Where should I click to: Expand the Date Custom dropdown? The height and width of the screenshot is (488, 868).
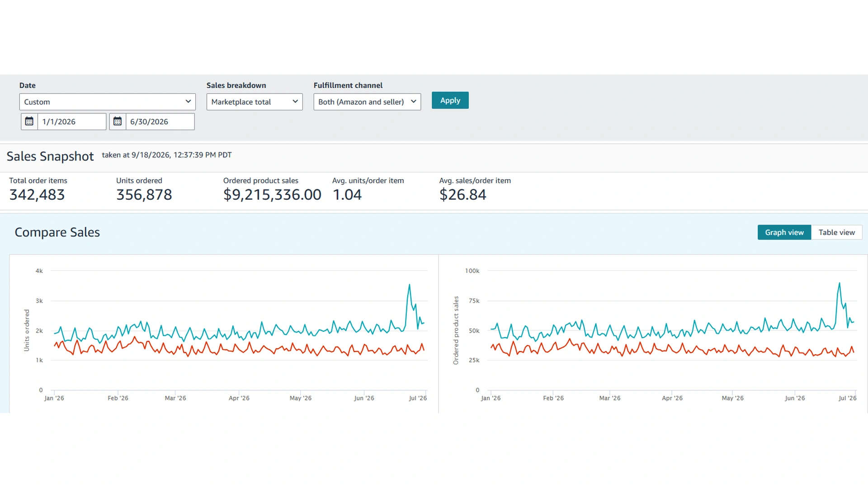point(108,102)
